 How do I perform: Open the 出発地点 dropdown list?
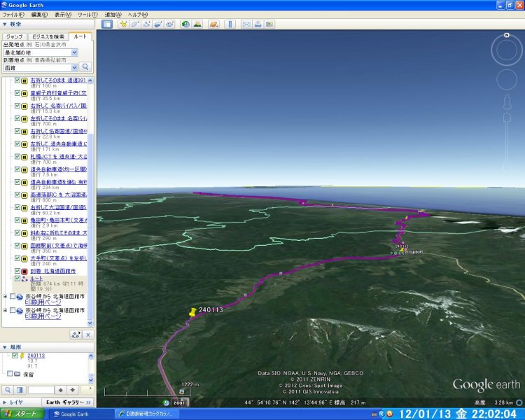coord(74,52)
